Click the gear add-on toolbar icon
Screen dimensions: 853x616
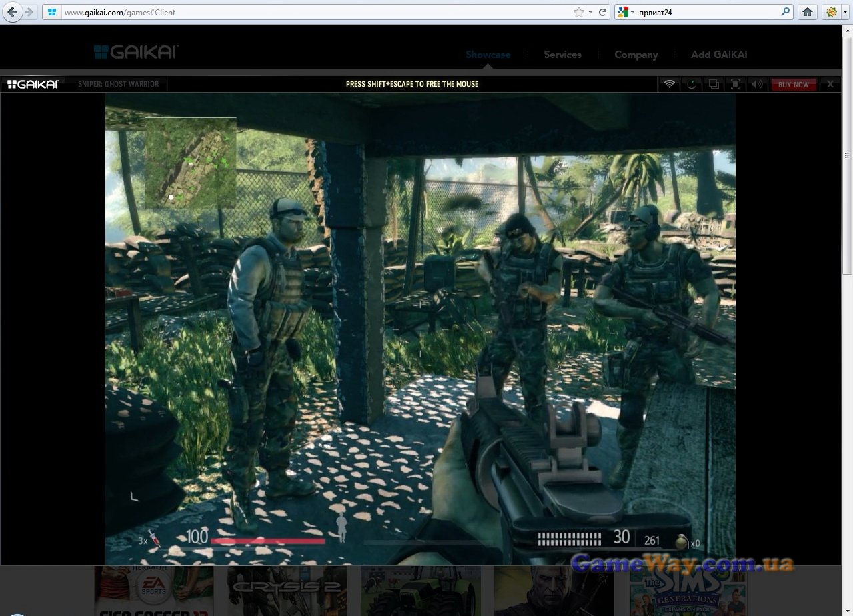pos(831,12)
